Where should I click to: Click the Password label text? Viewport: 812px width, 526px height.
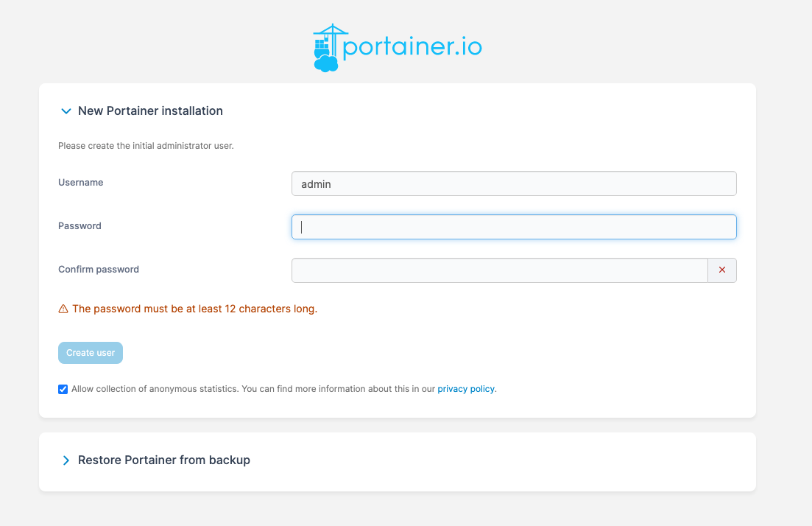point(80,226)
